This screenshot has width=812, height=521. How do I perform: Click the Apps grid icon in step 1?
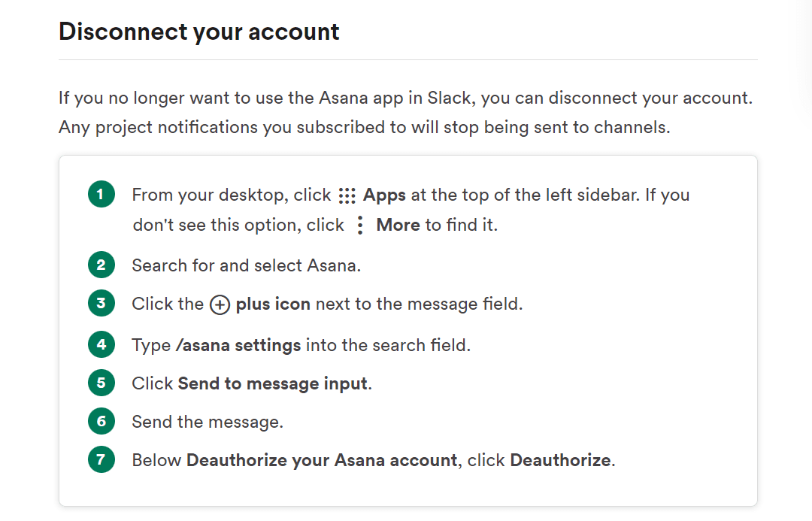[x=347, y=195]
